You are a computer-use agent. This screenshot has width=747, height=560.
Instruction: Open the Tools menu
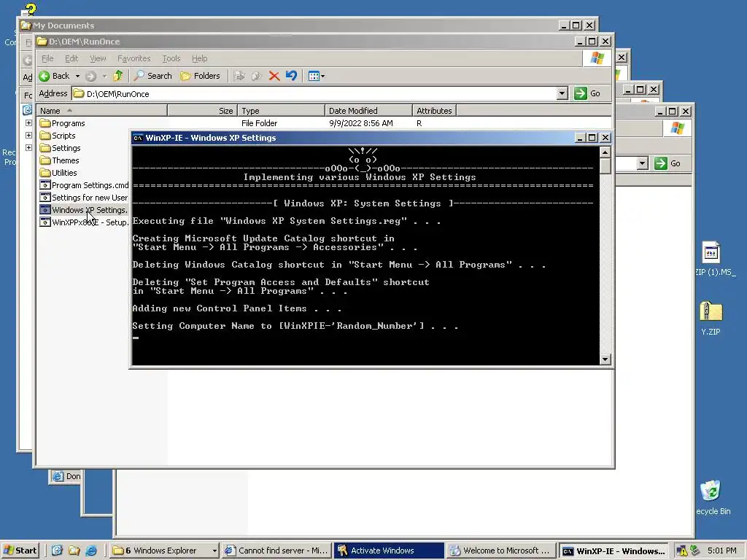pos(171,58)
